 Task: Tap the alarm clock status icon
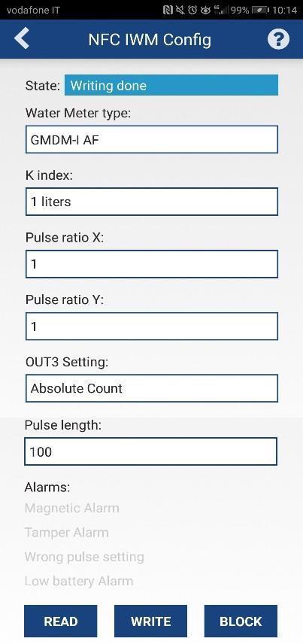point(192,11)
